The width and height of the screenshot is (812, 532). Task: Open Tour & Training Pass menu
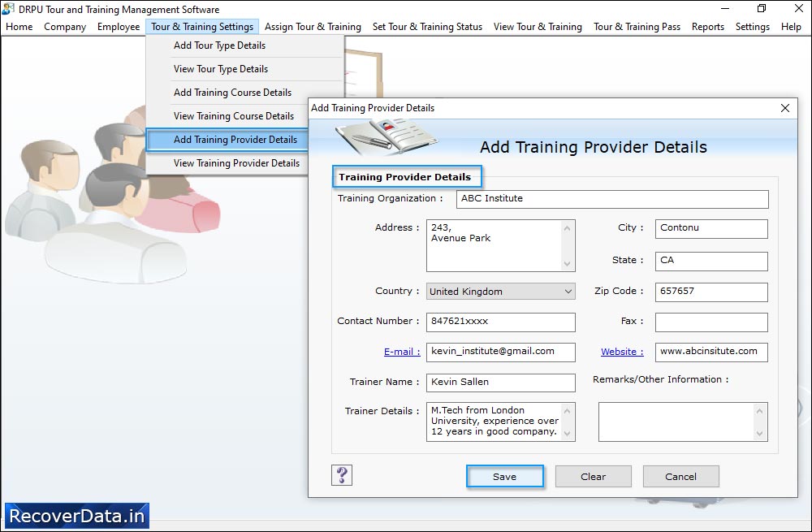click(637, 27)
